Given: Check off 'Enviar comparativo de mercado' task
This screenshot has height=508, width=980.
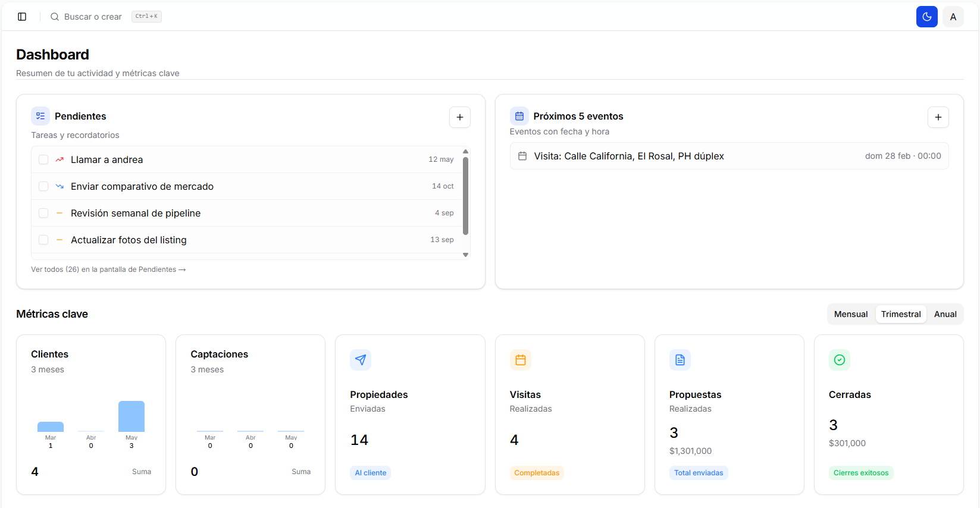Looking at the screenshot, I should click(x=43, y=186).
